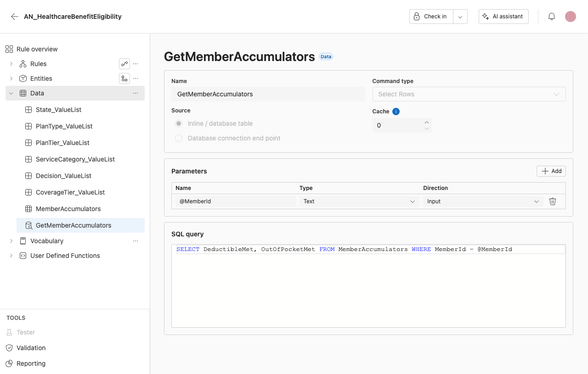Select MemberAccumulators in the Data tree
Screen dimensions: 588x374
click(68, 209)
